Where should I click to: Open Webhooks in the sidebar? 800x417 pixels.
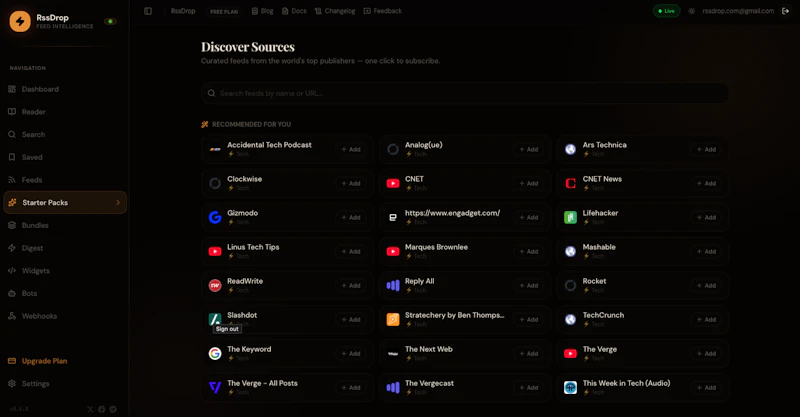(65, 316)
